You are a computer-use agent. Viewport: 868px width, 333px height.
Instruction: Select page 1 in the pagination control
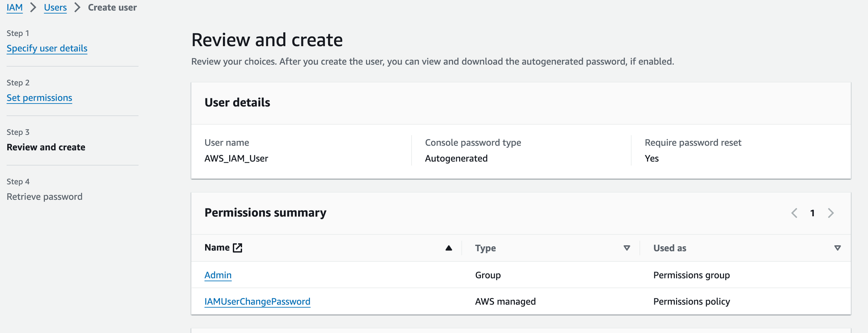813,213
